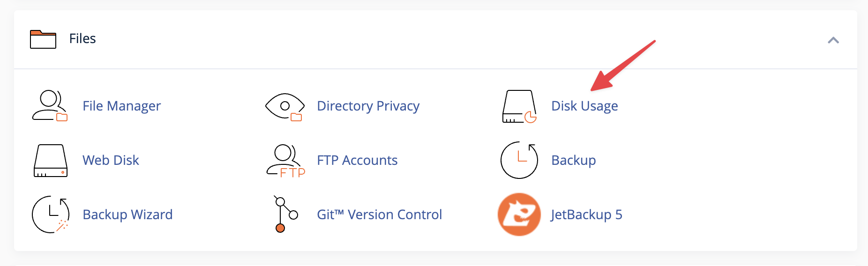Viewport: 868px width, 266px height.
Task: Click the Web Disk text link
Action: (x=111, y=160)
